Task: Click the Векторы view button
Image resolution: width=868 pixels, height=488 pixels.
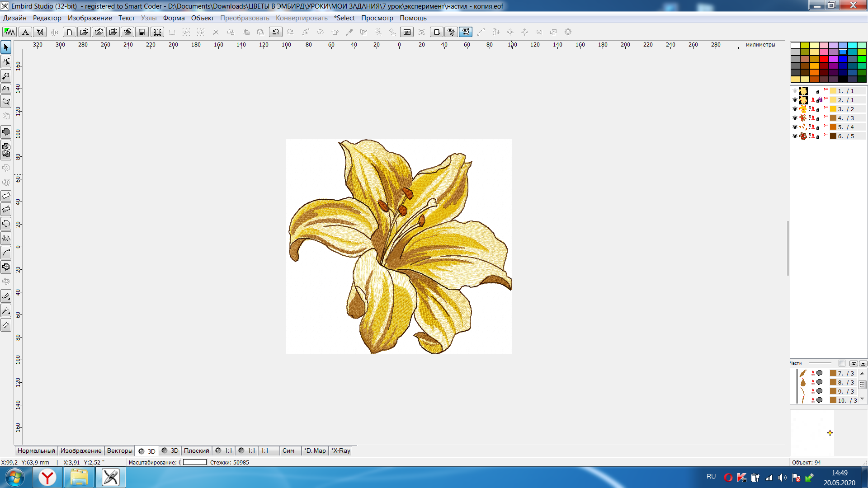Action: (x=119, y=450)
